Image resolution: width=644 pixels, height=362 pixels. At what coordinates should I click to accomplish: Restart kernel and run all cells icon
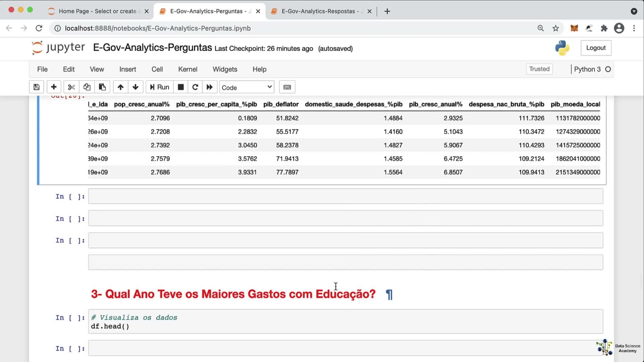click(210, 87)
